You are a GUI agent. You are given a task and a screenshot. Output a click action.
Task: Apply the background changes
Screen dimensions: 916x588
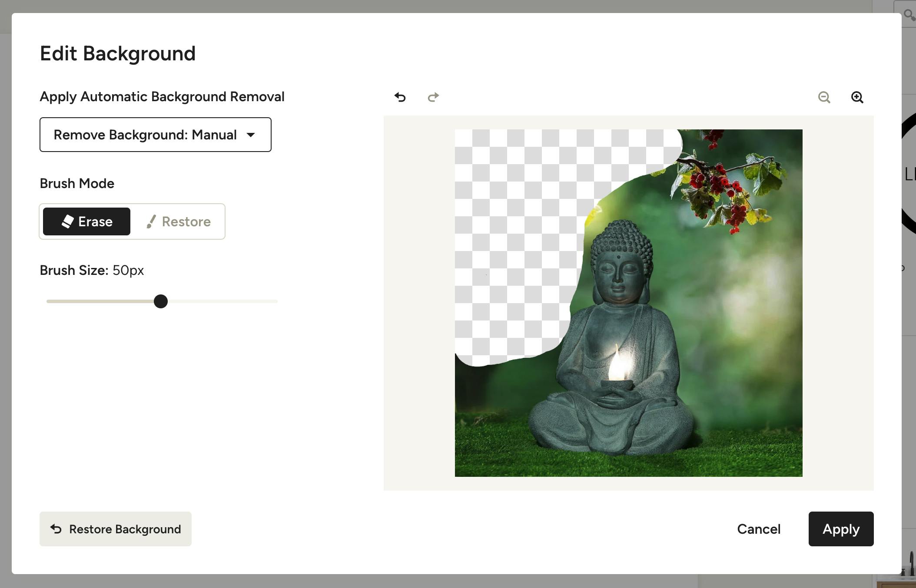(841, 529)
